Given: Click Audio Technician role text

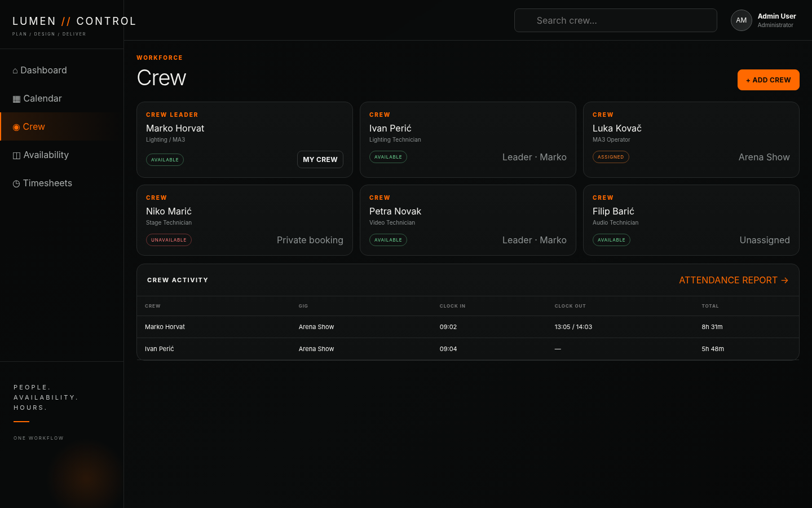Looking at the screenshot, I should 615,222.
